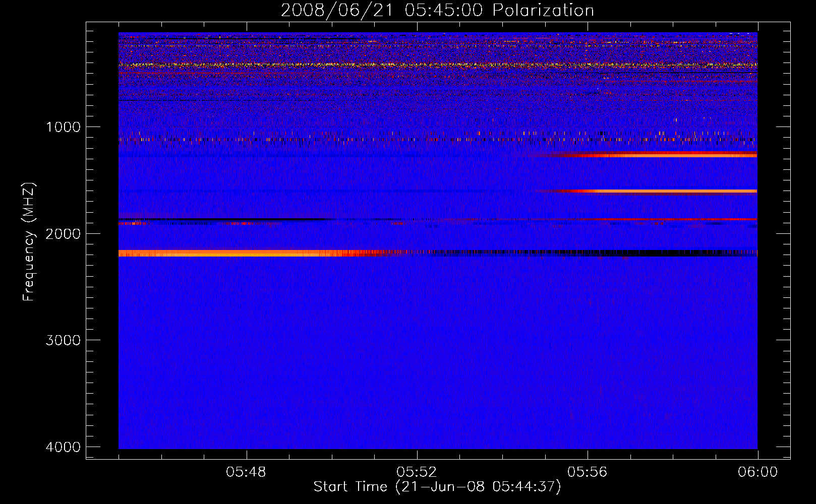Click the 06:00 time tick label
This screenshot has width=816, height=504.
coord(757,472)
